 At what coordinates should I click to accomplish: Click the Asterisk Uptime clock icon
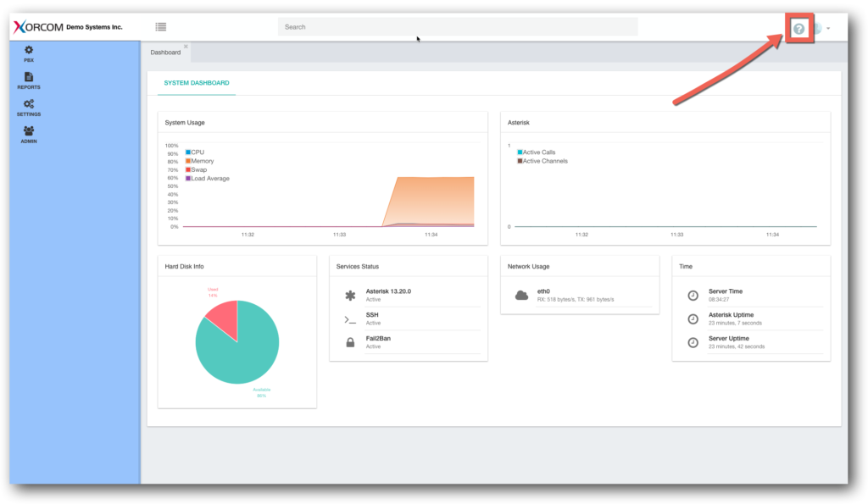pyautogui.click(x=693, y=319)
